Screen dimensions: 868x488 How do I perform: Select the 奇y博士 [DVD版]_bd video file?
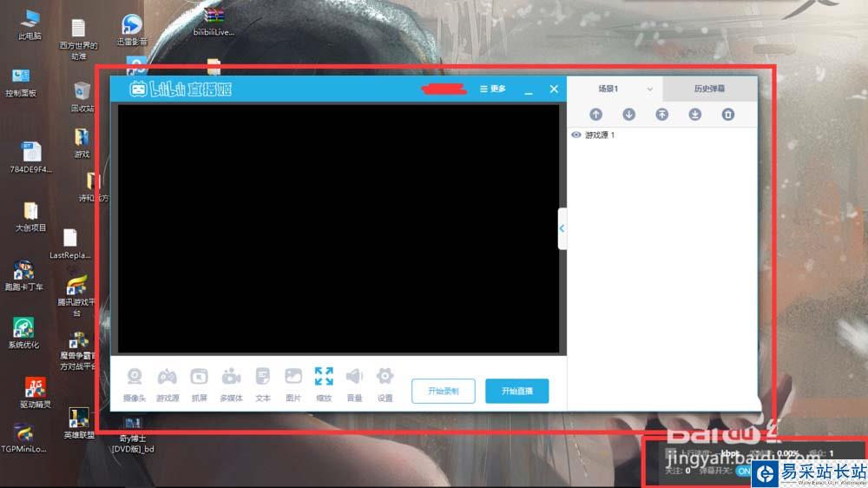133,435
